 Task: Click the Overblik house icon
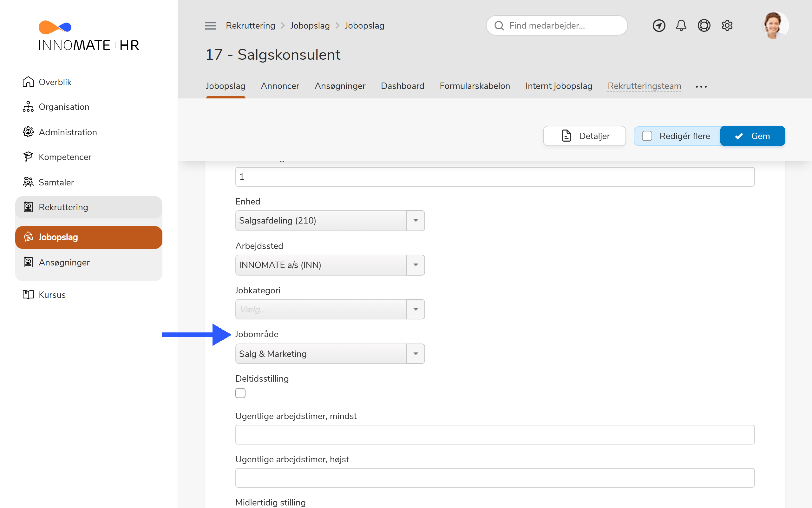click(x=28, y=82)
